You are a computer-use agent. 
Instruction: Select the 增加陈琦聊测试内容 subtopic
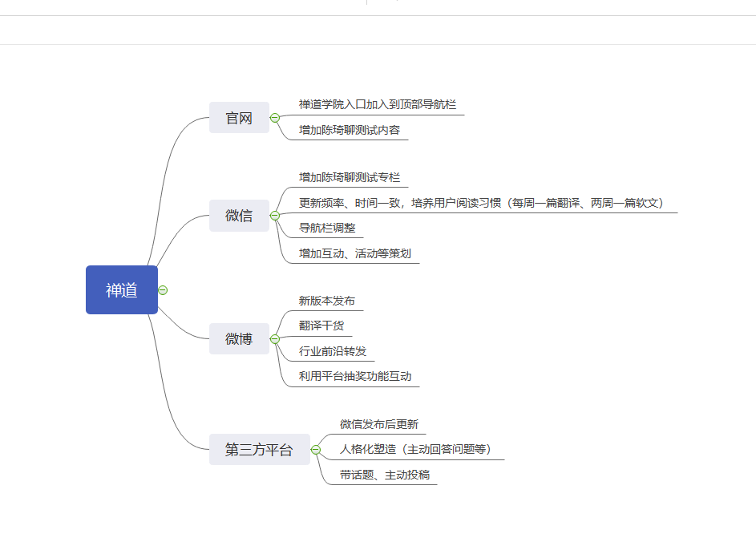pos(349,130)
